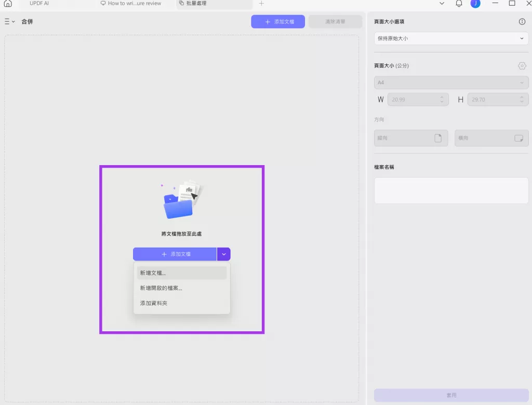Open the A4 page size dropdown
The height and width of the screenshot is (405, 532).
[x=451, y=83]
